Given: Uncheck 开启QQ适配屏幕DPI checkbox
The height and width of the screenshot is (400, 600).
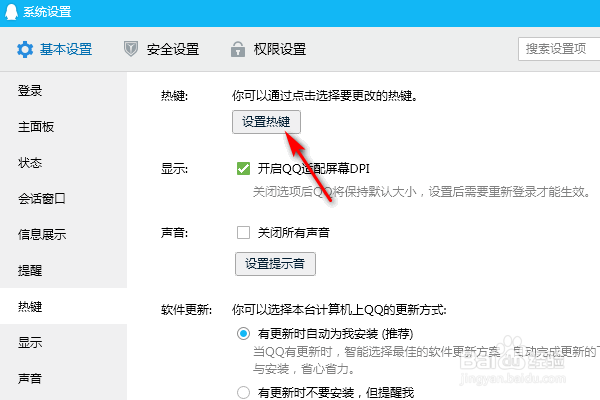Looking at the screenshot, I should [x=243, y=168].
